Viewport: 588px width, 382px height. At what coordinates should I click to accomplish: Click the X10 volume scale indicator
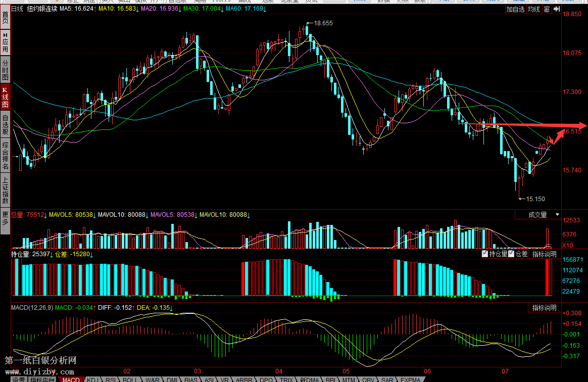point(553,245)
